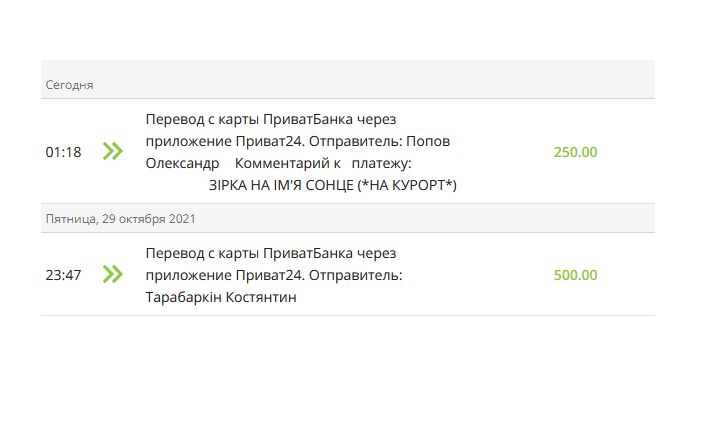Click Отправитель label before Попов
This screenshot has width=706, height=421.
[356, 141]
